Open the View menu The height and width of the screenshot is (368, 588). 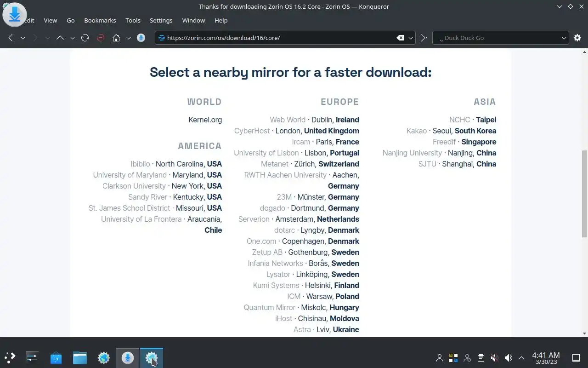coord(51,20)
